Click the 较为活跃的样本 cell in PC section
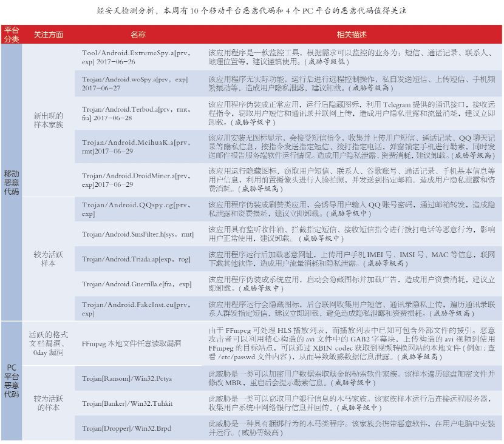The width and height of the screenshot is (504, 444). (48, 403)
